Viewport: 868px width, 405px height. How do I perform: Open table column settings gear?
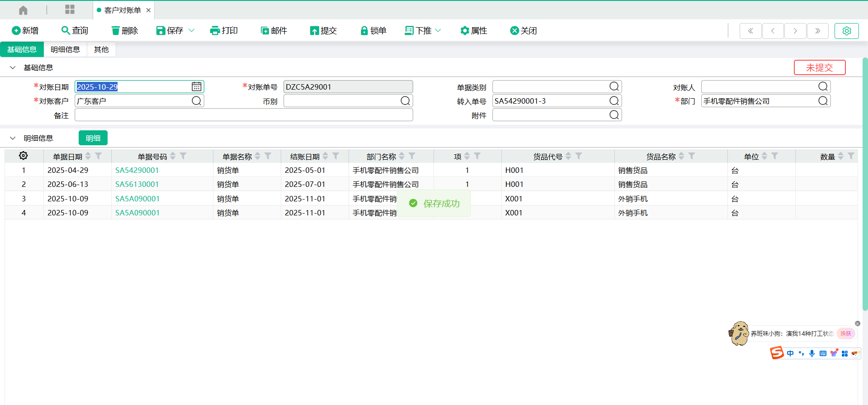point(23,156)
